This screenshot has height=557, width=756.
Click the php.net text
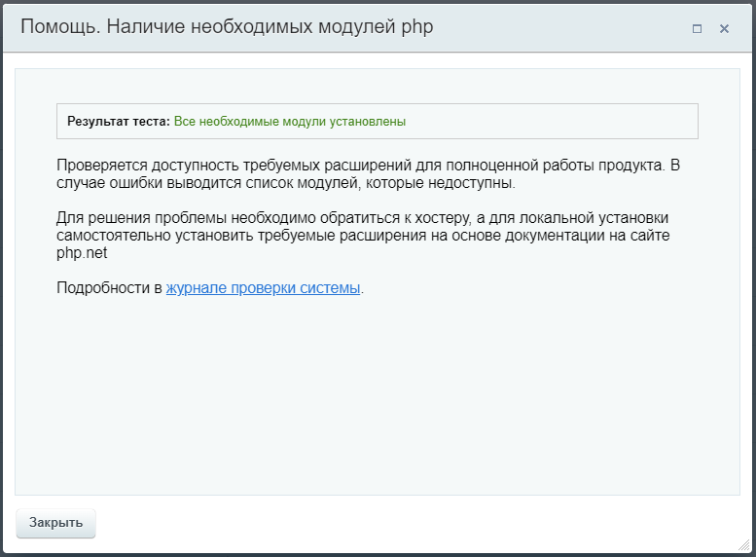[x=82, y=253]
